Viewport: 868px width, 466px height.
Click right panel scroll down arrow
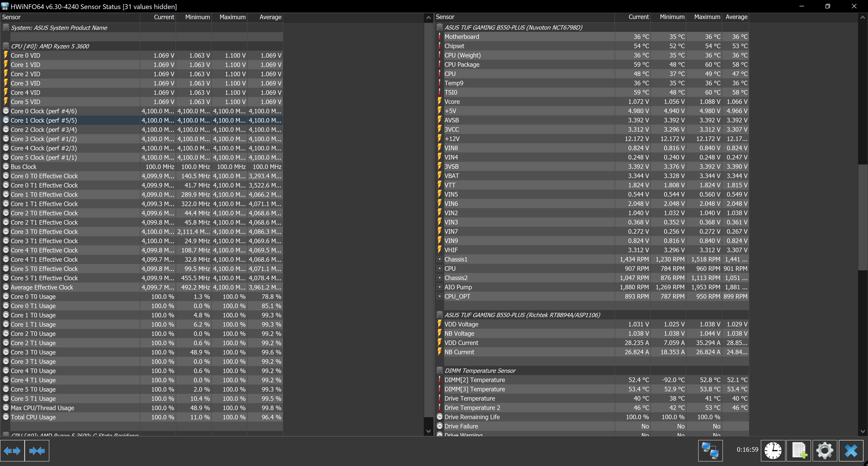[863, 431]
